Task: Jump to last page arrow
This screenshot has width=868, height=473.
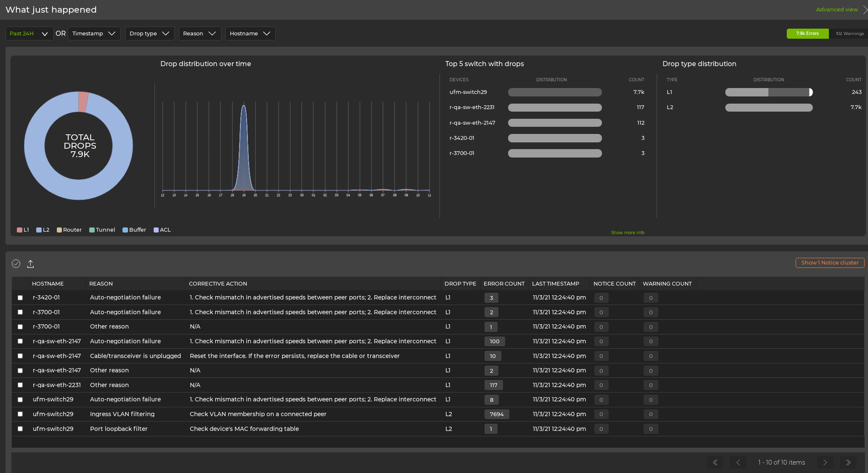Action: pos(848,462)
